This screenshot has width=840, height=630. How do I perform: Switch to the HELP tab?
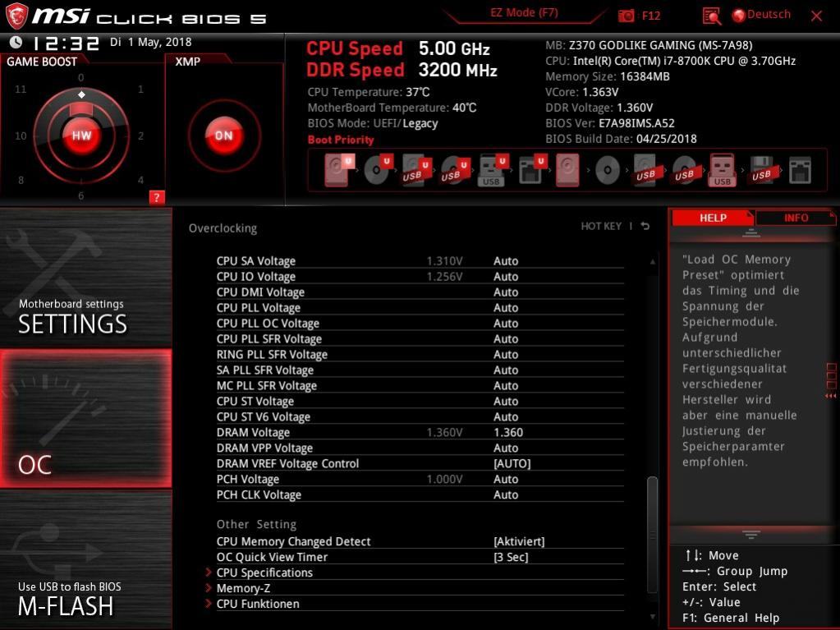point(713,218)
